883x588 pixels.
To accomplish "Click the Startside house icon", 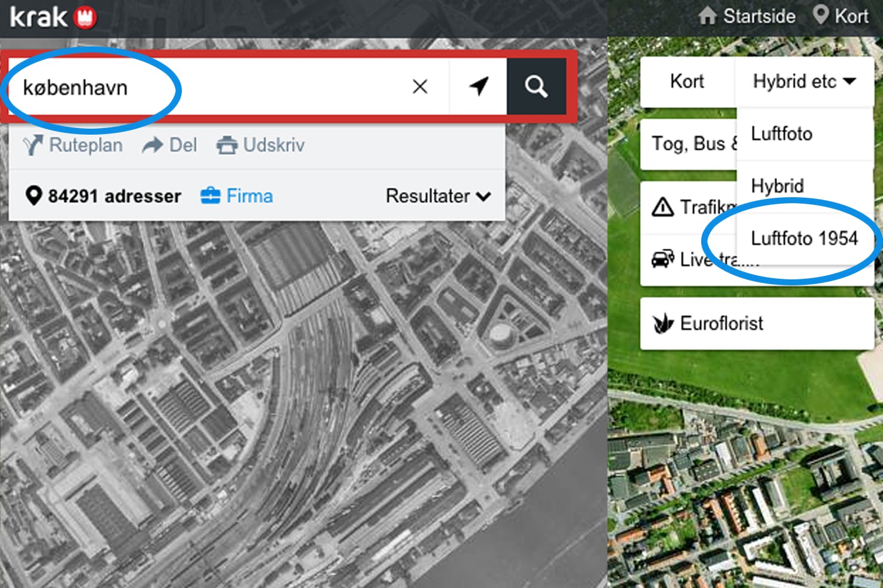I will tap(708, 15).
